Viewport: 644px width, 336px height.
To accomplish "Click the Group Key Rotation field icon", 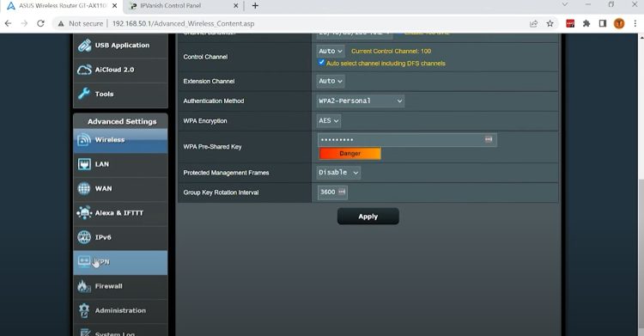I will coord(342,192).
